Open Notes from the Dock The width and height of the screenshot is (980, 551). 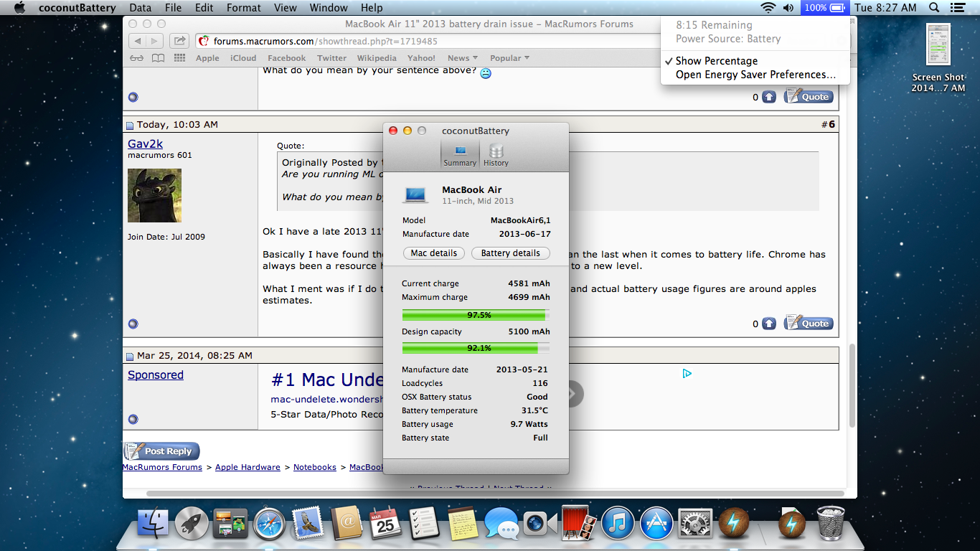[x=463, y=524]
